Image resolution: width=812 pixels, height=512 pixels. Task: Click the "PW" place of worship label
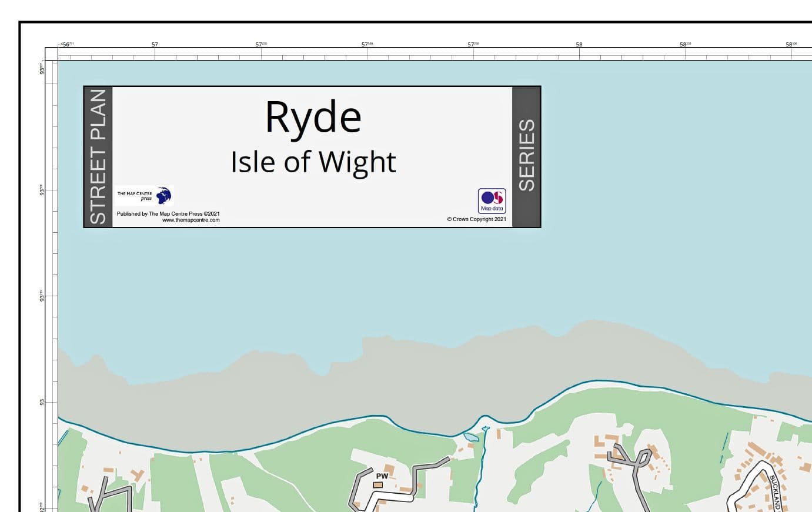(382, 476)
